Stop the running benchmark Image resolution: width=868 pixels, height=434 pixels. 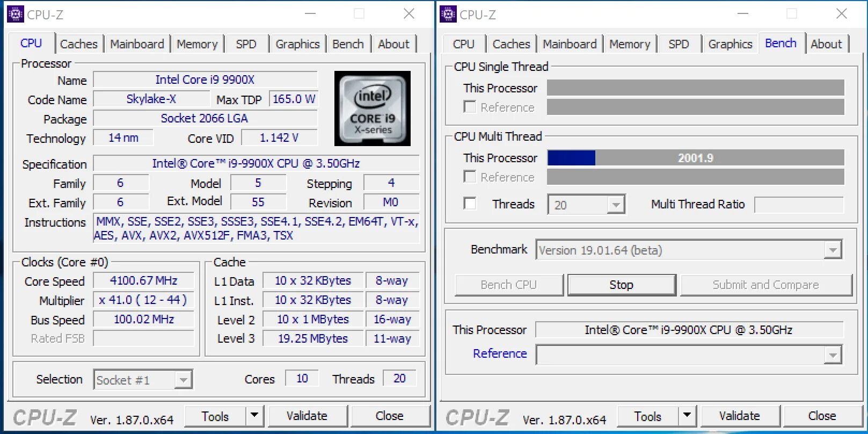point(622,285)
